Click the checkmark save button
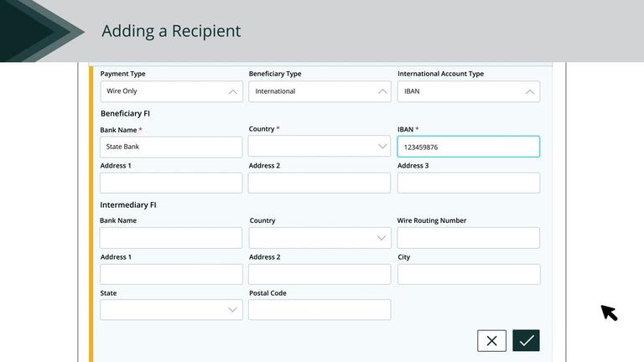 (526, 340)
